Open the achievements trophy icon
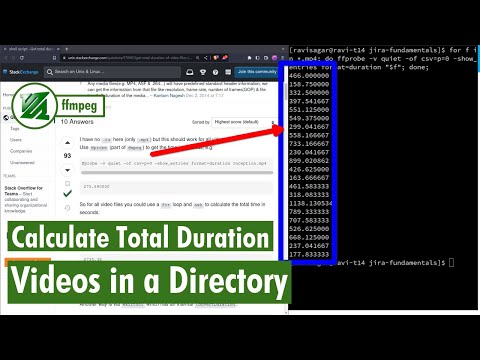Viewport: 480px width, 360px height. [203, 72]
